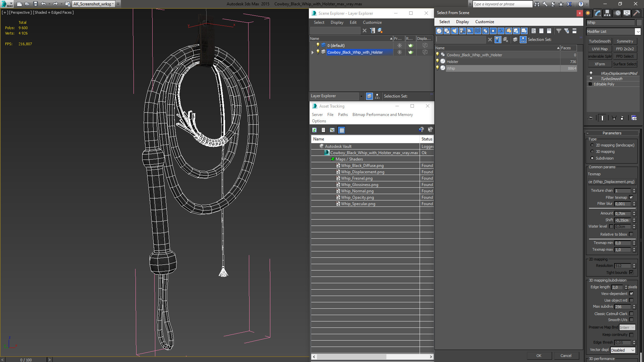Open the Preserve Map Bnd dropdown

tap(627, 327)
